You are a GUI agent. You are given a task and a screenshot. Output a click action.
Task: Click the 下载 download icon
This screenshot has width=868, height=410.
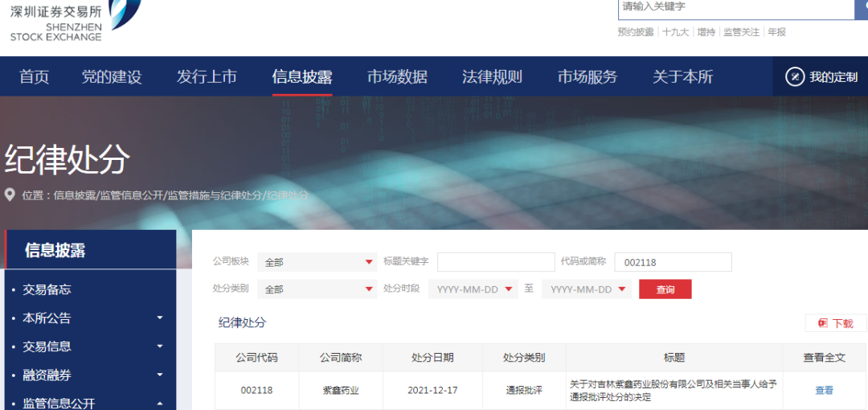pyautogui.click(x=823, y=323)
